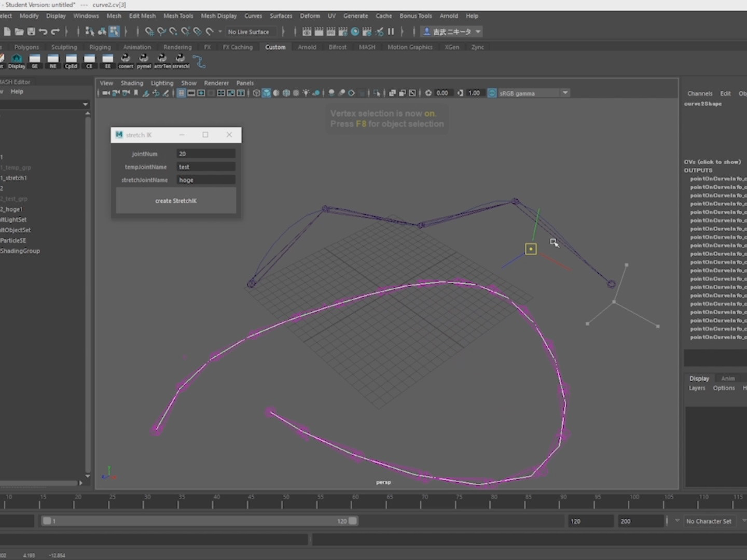The image size is (747, 560).
Task: Open the viewport Shading menu
Action: 132,83
